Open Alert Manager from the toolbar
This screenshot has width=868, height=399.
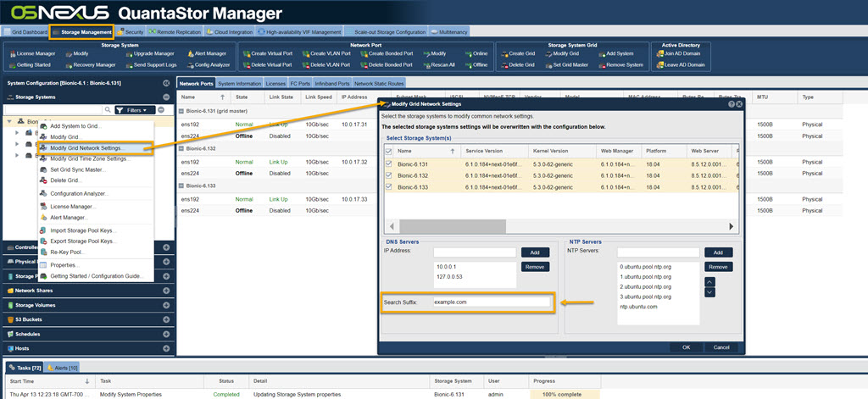[x=206, y=53]
